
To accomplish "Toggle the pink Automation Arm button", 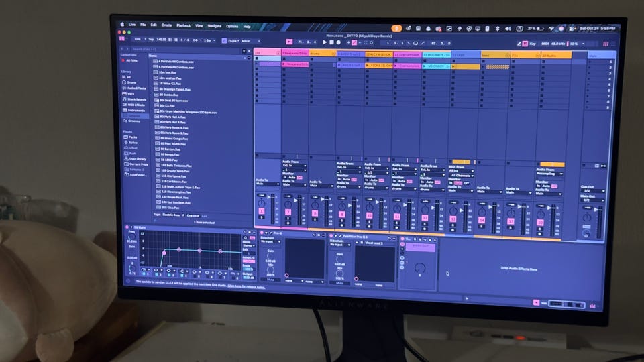I will [x=354, y=43].
